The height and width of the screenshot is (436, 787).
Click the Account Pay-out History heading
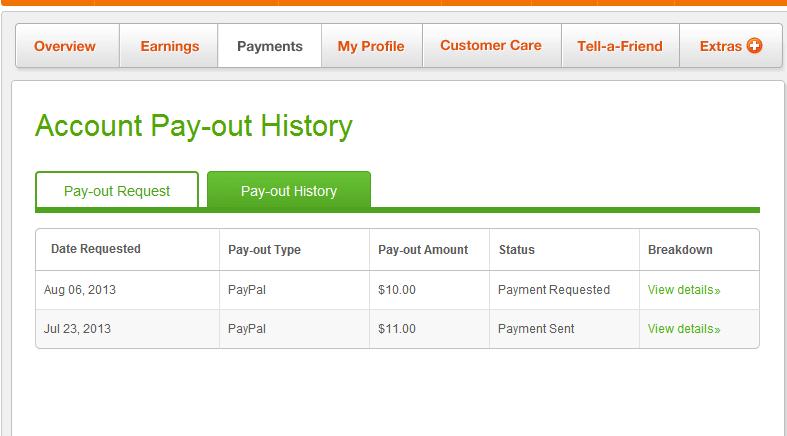click(194, 127)
